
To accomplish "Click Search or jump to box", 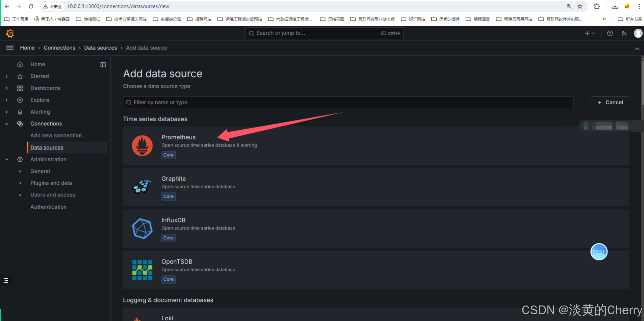I will (x=324, y=33).
